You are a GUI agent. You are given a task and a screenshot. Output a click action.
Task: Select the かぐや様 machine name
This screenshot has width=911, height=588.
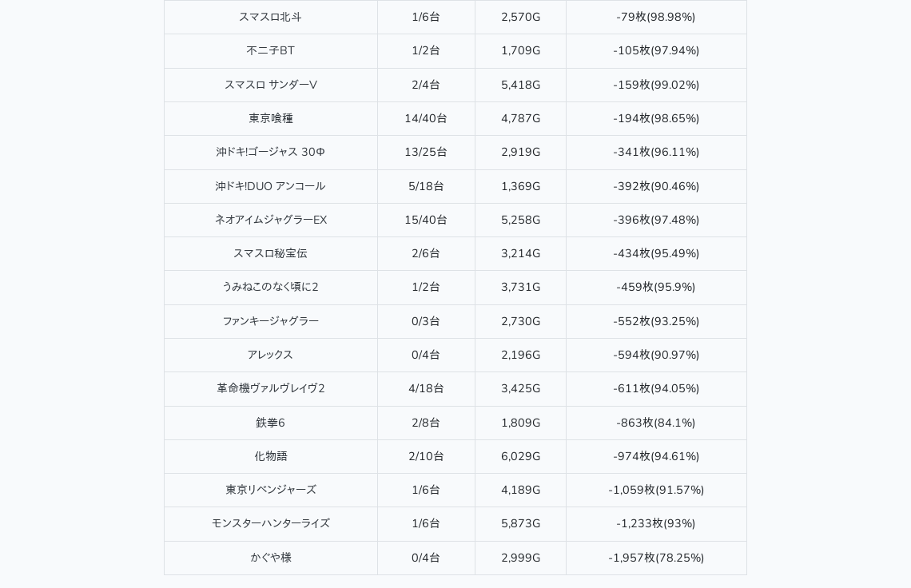coord(270,558)
